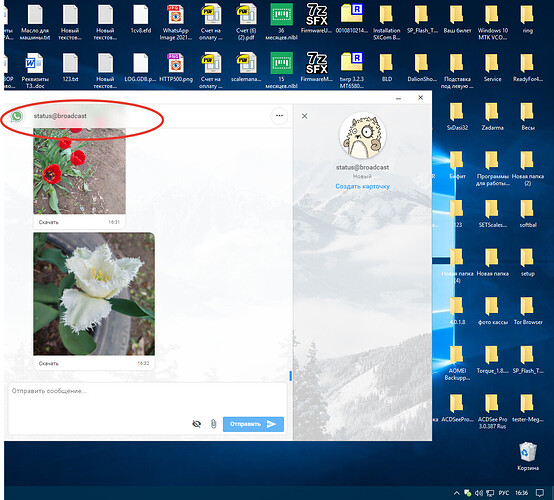
Task: Select the HTTP500.png file icon
Action: click(x=176, y=68)
